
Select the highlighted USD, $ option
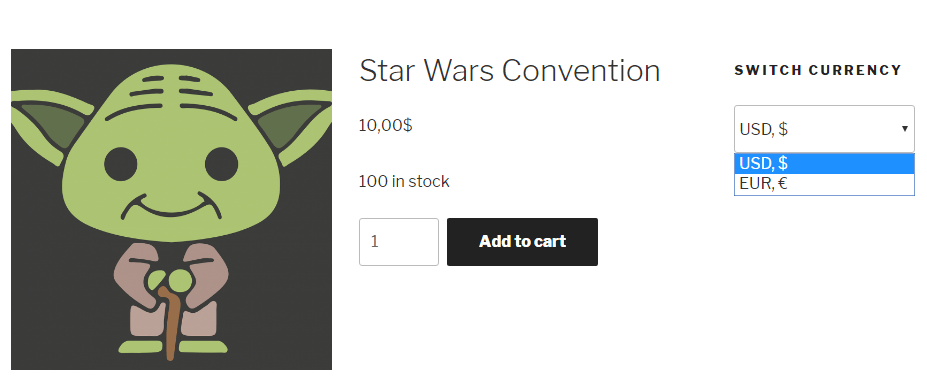pos(824,163)
